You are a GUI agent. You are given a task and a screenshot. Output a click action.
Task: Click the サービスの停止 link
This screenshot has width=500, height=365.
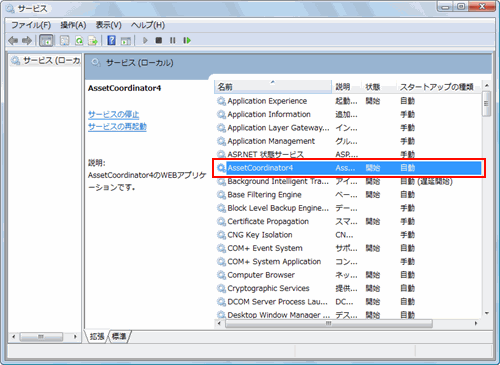point(113,115)
